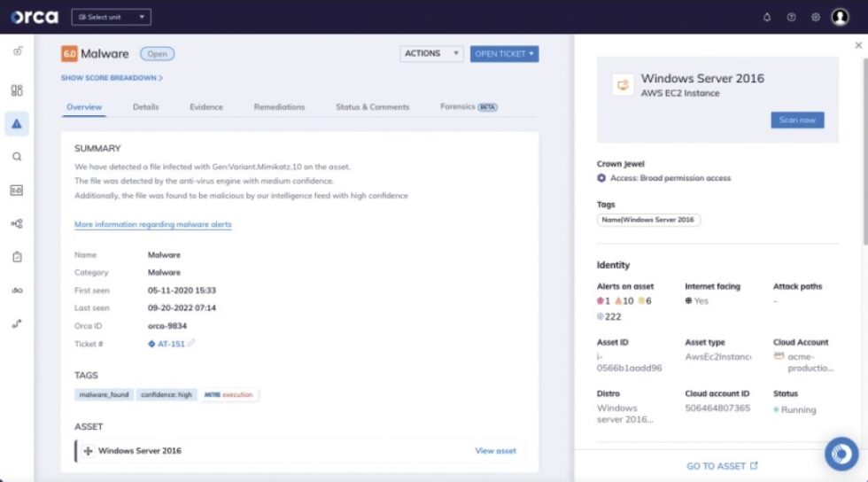Viewport: 868px width, 482px height.
Task: Switch to the Evidence tab
Action: 205,107
